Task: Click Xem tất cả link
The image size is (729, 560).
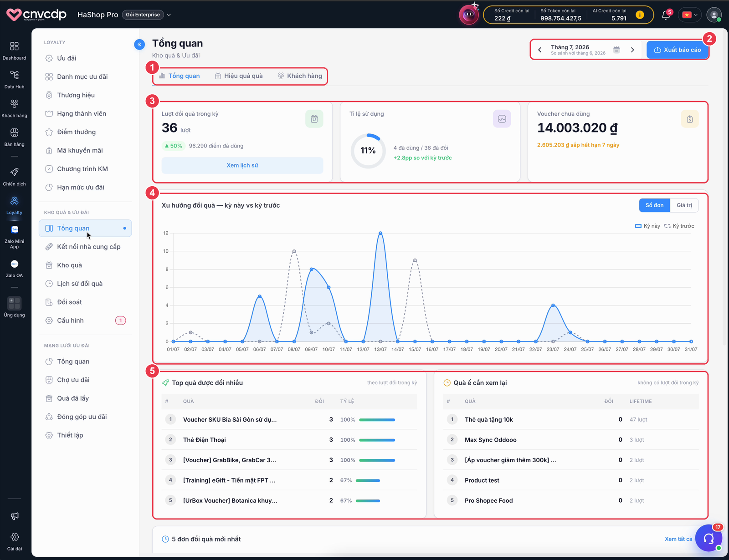Action: pos(678,539)
